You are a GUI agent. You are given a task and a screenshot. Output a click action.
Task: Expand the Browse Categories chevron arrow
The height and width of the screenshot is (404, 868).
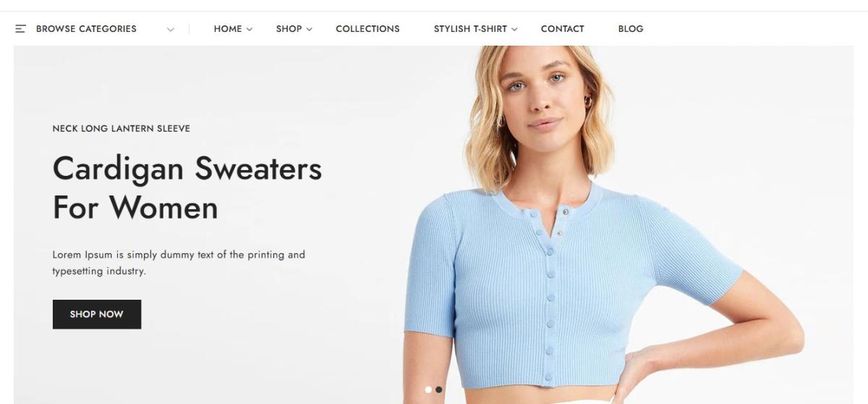pos(171,30)
